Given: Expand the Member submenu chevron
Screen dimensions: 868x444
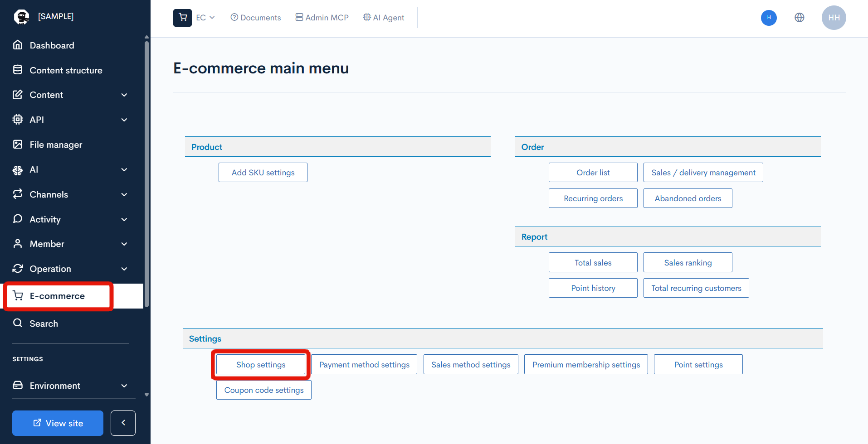Looking at the screenshot, I should (124, 244).
